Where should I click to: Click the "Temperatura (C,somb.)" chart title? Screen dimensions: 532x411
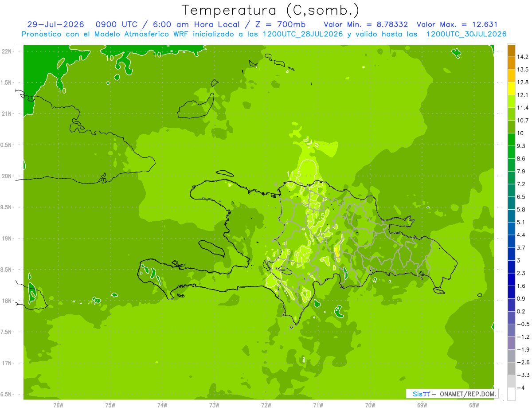tap(270, 10)
